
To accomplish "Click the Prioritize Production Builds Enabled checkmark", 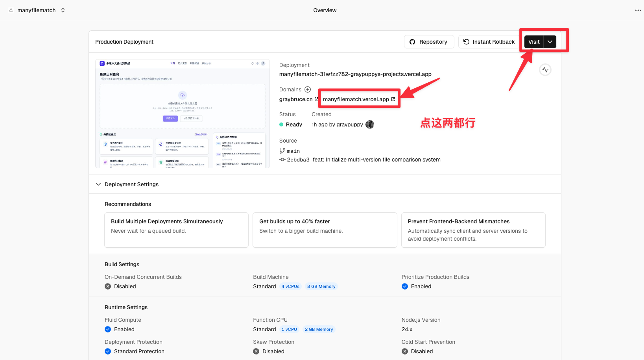I will point(405,286).
